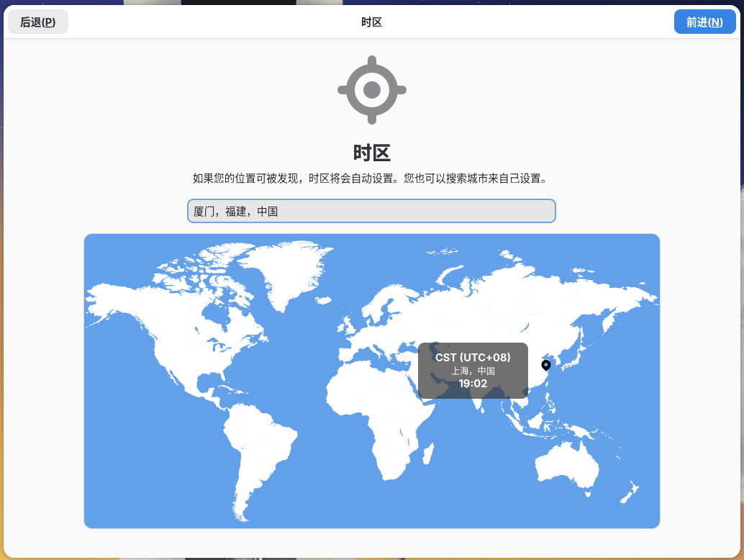The height and width of the screenshot is (560, 744).
Task: Click the bold 时区 page heading
Action: (x=371, y=153)
